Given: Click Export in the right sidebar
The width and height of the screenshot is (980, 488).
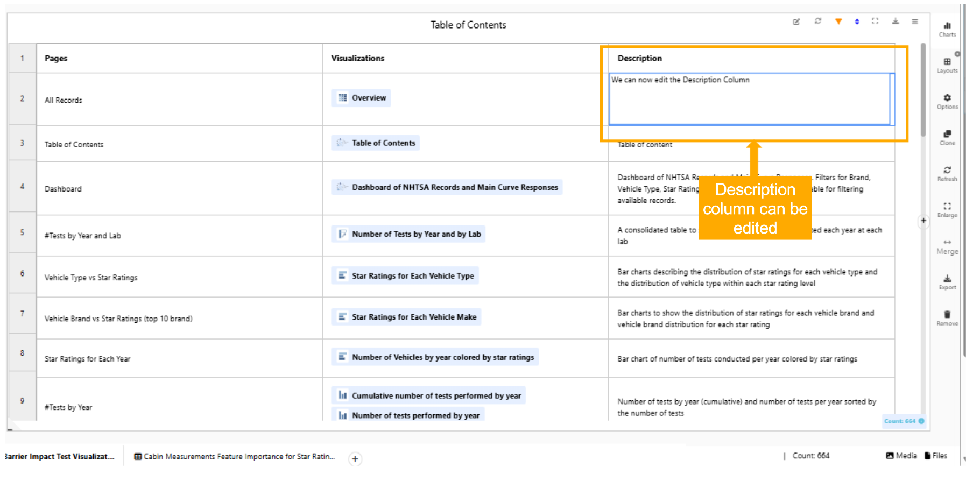Looking at the screenshot, I should coord(947,282).
